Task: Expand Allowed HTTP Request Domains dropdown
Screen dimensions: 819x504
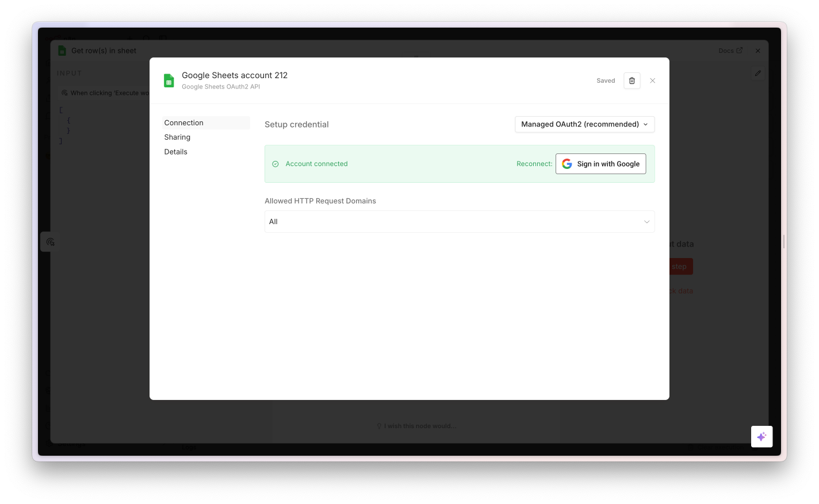Action: (x=460, y=222)
